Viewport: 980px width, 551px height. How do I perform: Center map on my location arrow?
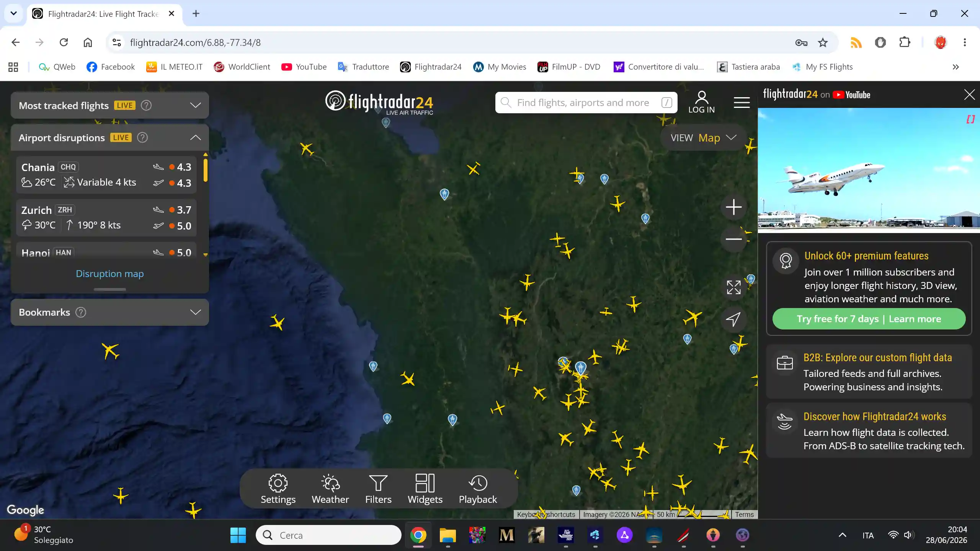733,319
